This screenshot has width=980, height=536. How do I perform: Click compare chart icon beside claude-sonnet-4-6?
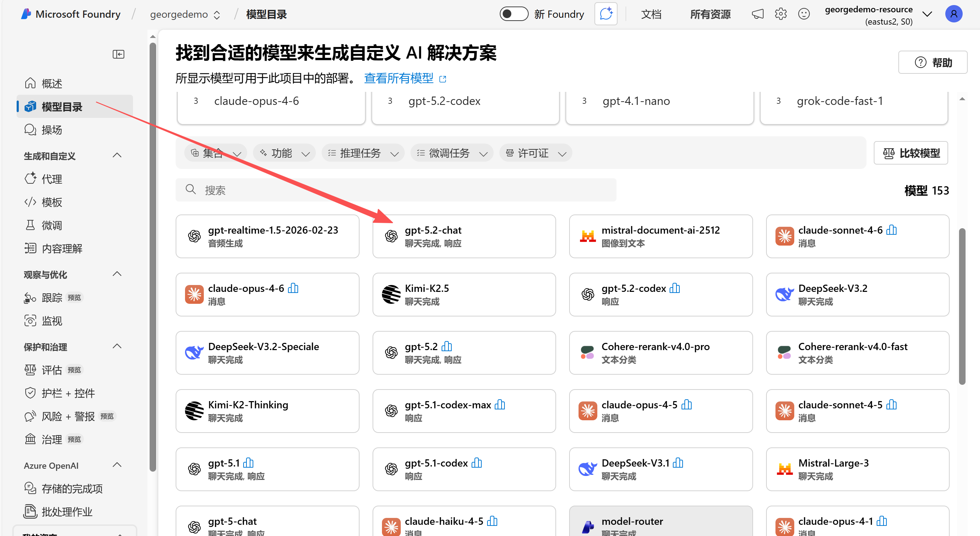[891, 230]
